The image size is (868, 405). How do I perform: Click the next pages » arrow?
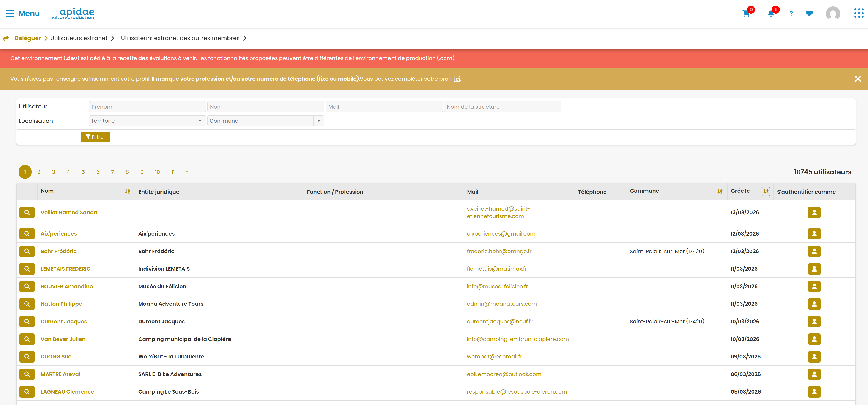tap(187, 172)
